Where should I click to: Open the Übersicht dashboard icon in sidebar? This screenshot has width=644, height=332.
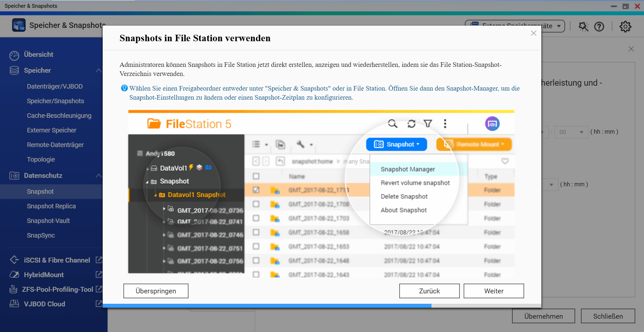pos(14,55)
